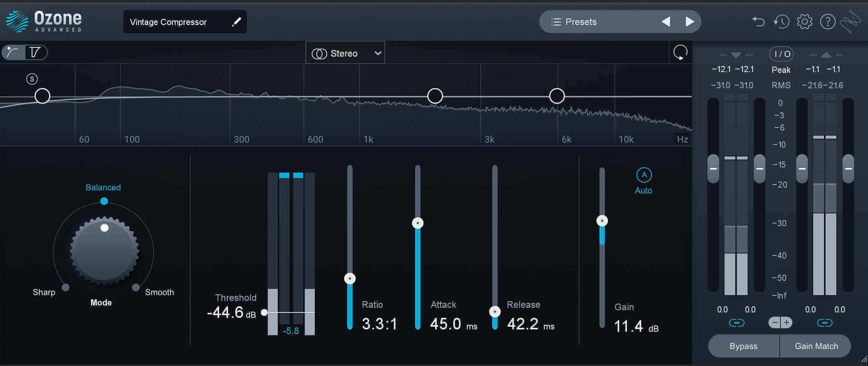The height and width of the screenshot is (366, 868).
Task: Click the Vintage Compressor name field
Action: pos(185,22)
